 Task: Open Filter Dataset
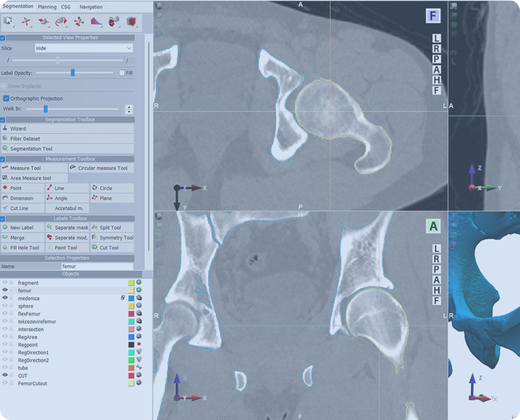[x=68, y=138]
